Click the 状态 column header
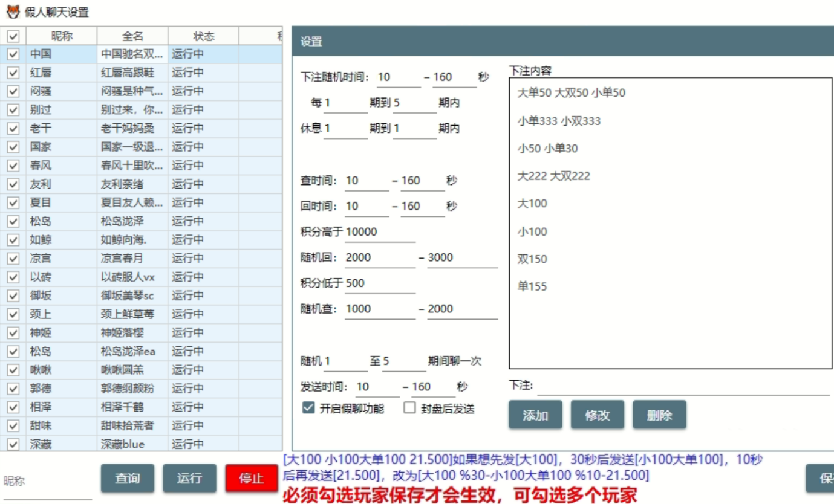This screenshot has width=834, height=504. tap(203, 36)
